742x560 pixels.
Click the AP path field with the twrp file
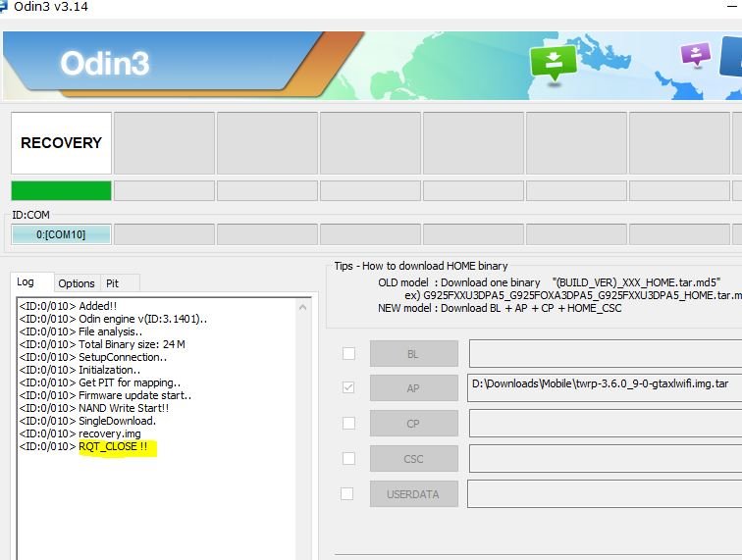click(605, 387)
